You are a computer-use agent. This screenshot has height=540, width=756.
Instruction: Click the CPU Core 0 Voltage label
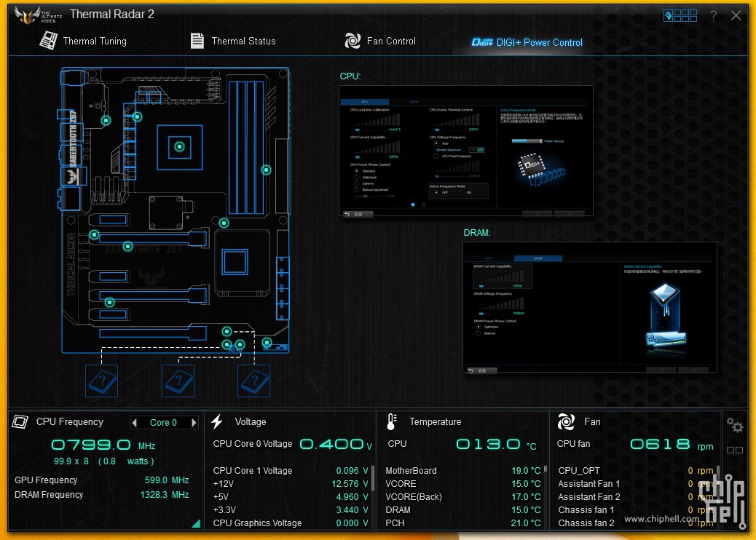click(x=253, y=444)
